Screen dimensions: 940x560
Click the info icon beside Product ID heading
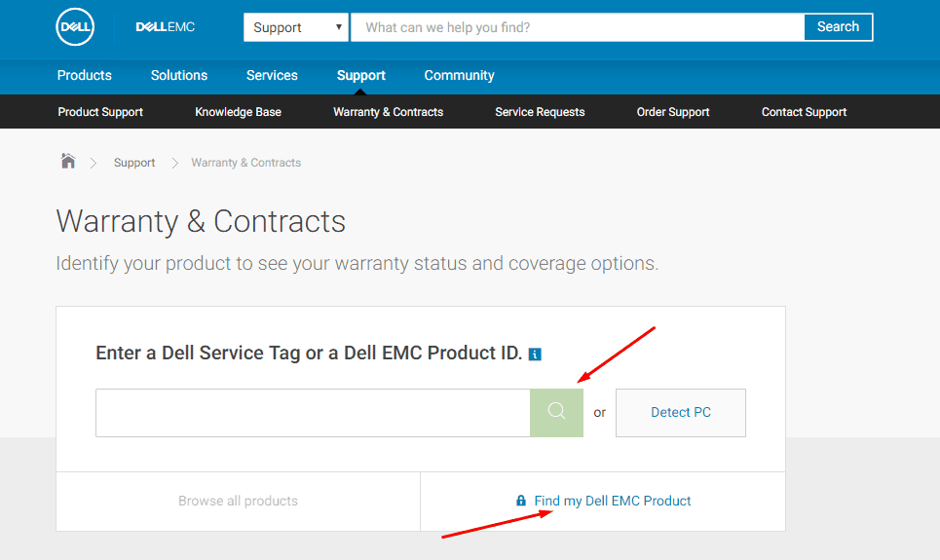(x=535, y=355)
